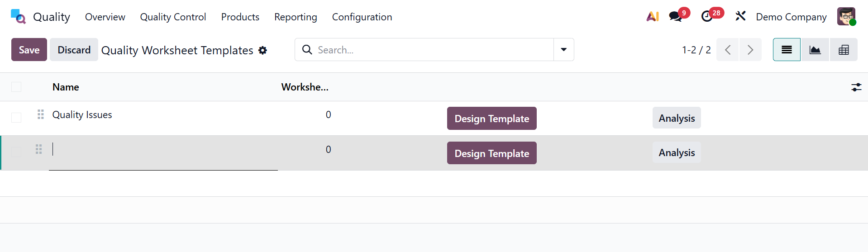Expand the search options dropdown arrow
The height and width of the screenshot is (252, 868).
pos(563,50)
